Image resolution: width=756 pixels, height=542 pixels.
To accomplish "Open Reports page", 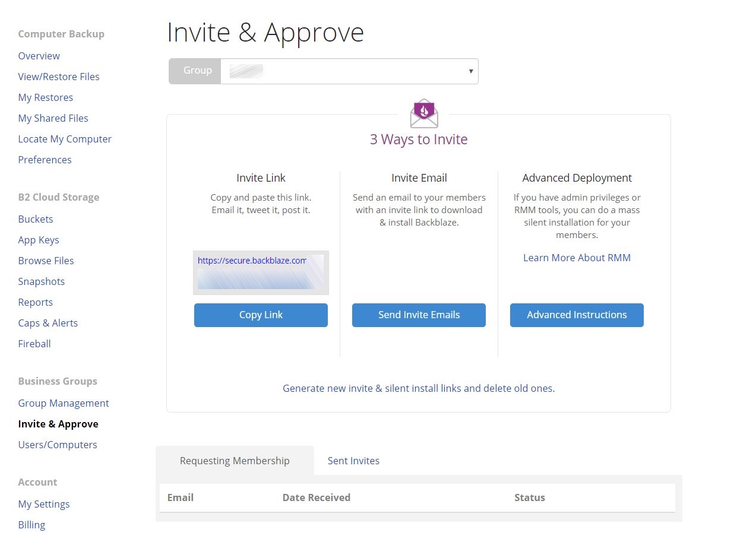I will (36, 302).
